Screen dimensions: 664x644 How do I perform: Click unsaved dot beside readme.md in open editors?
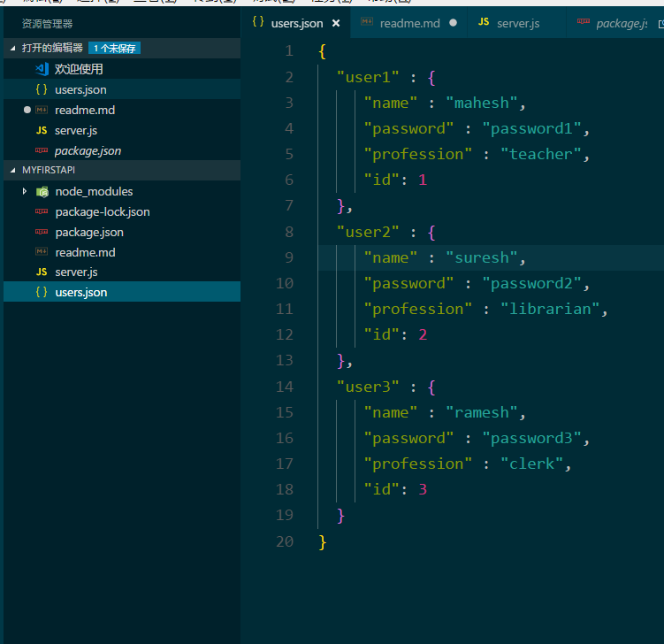point(27,111)
